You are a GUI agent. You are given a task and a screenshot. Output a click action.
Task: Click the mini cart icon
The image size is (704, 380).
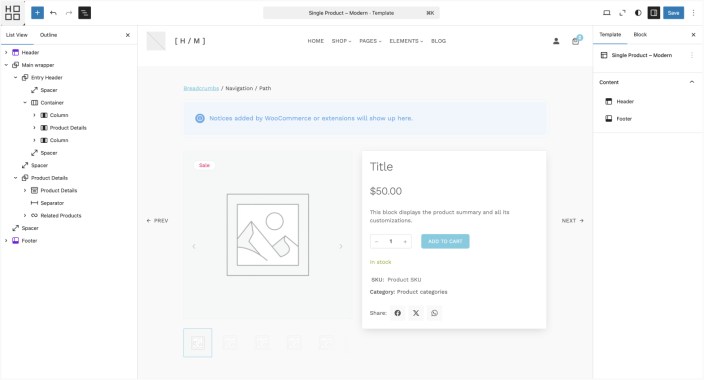point(576,41)
